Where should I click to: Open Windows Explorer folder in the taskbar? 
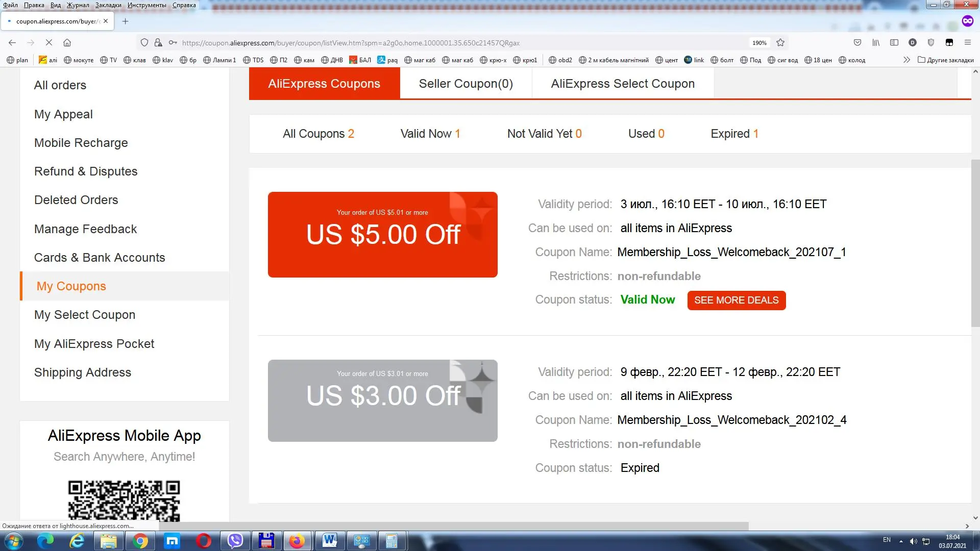click(108, 541)
